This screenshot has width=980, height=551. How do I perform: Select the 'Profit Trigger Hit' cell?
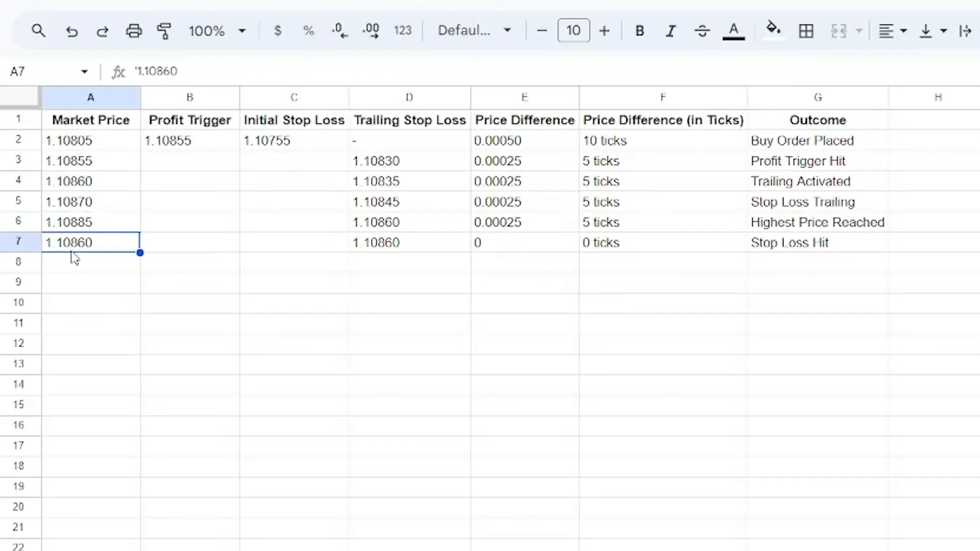pos(818,161)
